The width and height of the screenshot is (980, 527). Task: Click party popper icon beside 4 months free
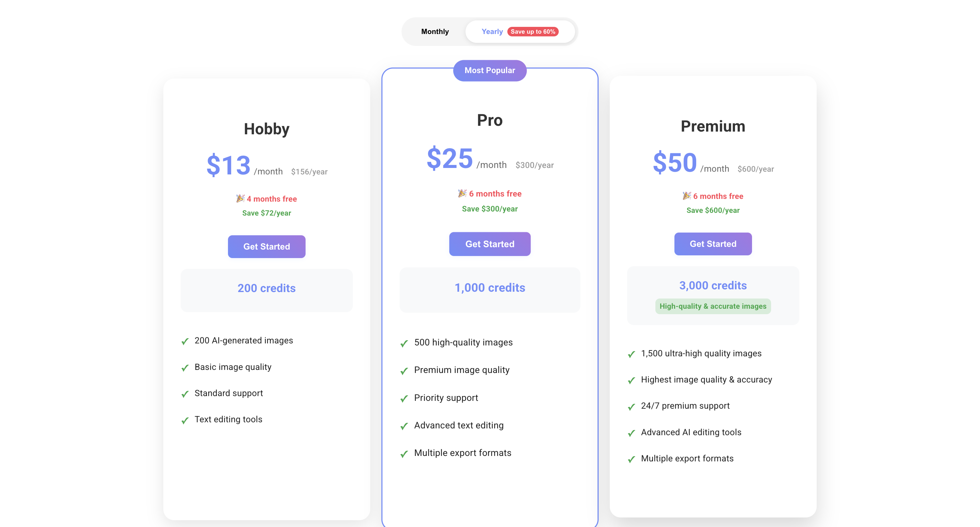click(x=240, y=199)
